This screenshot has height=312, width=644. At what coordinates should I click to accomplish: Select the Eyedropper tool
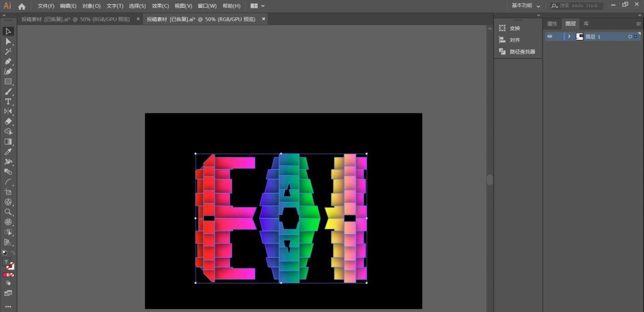coord(8,152)
